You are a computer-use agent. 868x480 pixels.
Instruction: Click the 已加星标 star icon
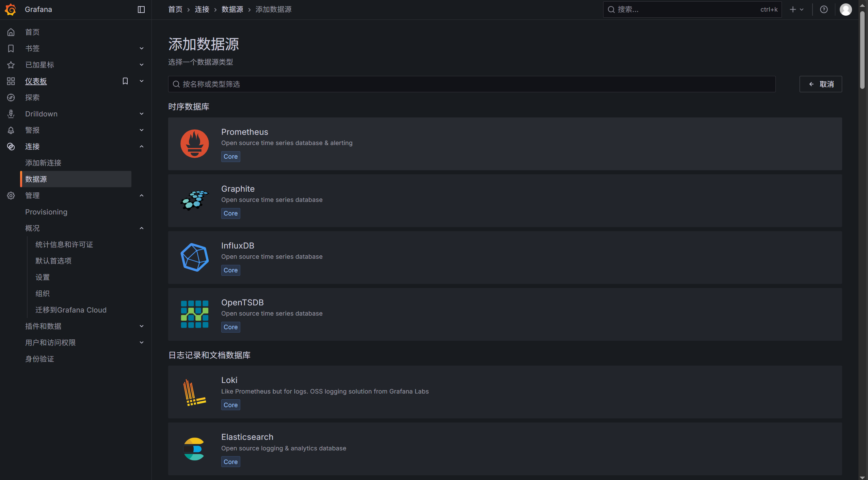pyautogui.click(x=11, y=65)
